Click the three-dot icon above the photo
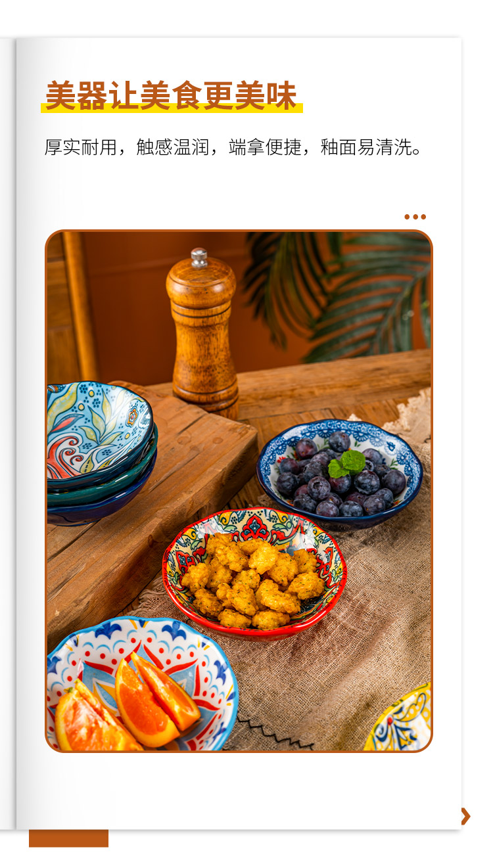 [415, 217]
